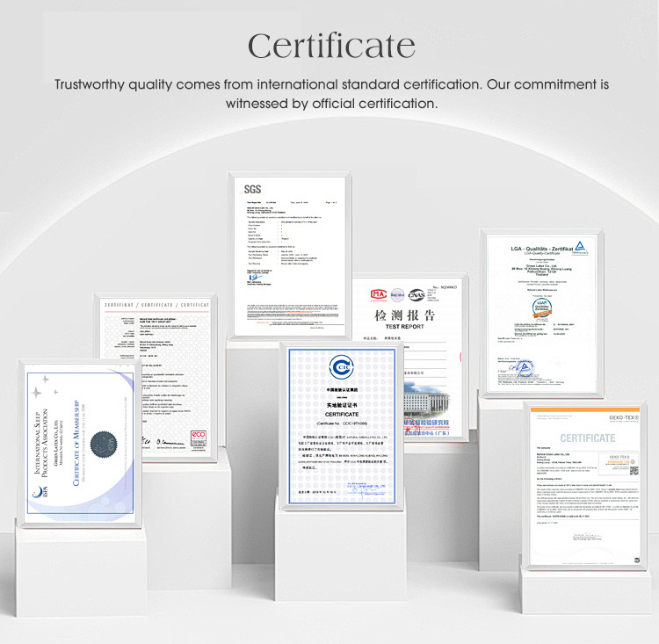Open the Zertifikat / Certificate eco document
This screenshot has height=644, width=659.
point(156,378)
